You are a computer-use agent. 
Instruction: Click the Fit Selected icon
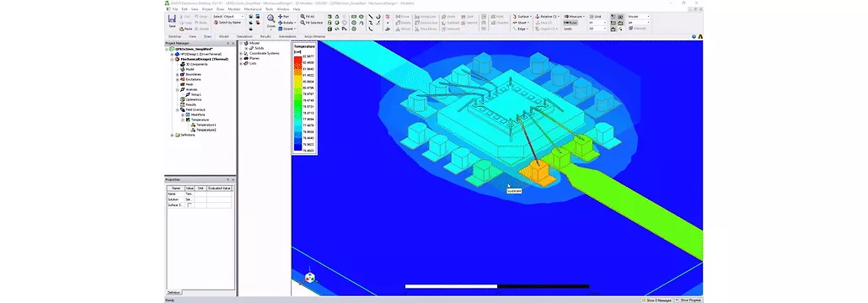tap(312, 23)
